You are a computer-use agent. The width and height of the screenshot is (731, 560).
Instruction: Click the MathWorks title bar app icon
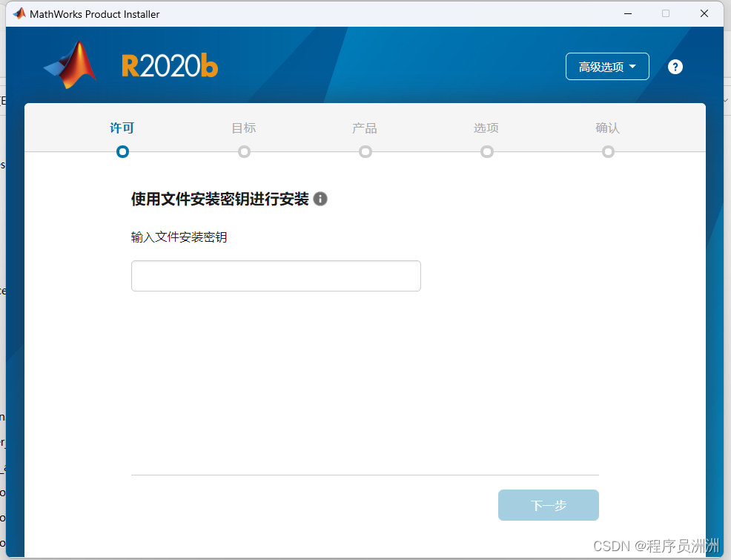(19, 13)
